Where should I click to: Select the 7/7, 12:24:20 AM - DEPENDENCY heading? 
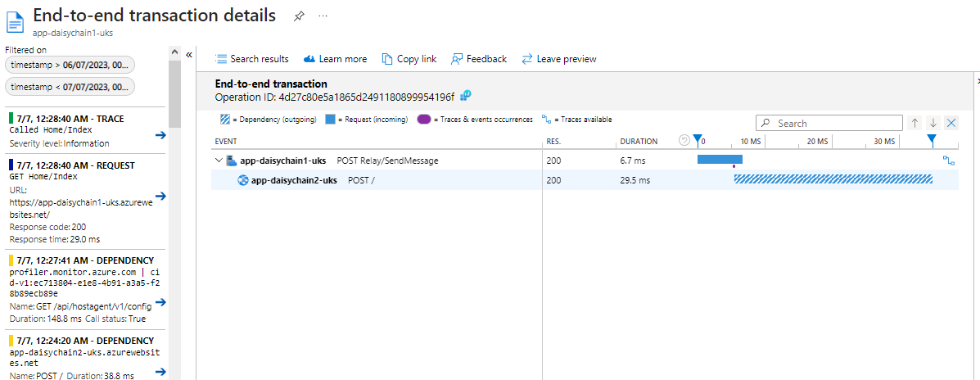(86, 341)
